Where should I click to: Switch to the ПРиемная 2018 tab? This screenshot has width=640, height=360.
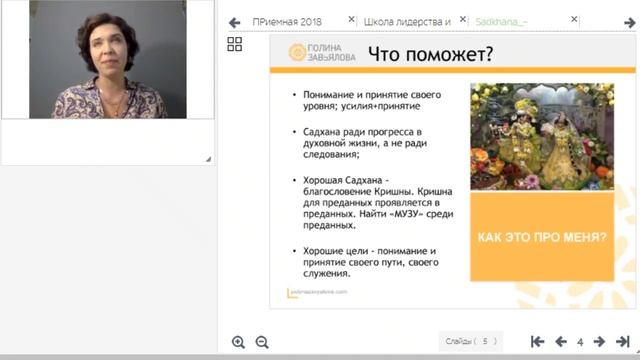pyautogui.click(x=287, y=22)
